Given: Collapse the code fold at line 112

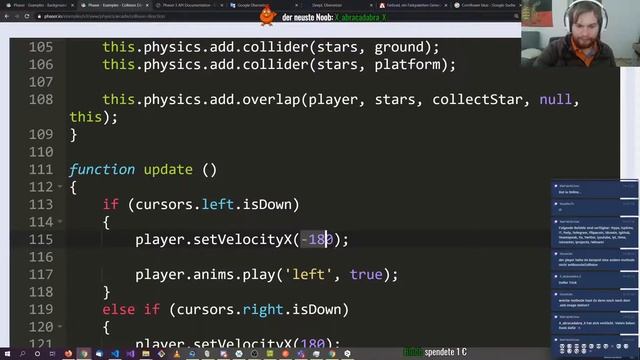Looking at the screenshot, I should coord(60,187).
